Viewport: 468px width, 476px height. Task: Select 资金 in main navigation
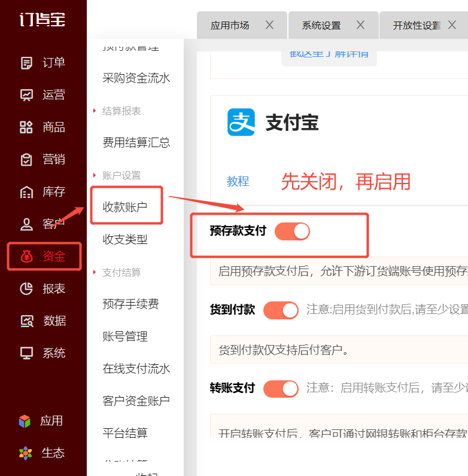click(54, 257)
